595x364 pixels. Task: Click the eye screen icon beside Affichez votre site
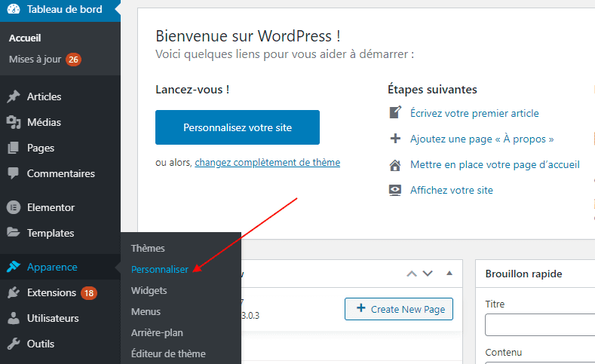pos(395,190)
